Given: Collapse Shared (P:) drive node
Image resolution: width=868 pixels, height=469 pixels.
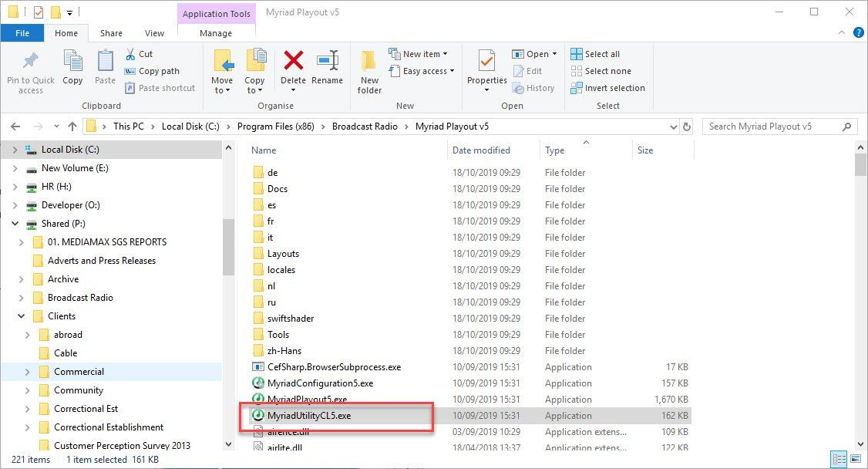Looking at the screenshot, I should [15, 224].
